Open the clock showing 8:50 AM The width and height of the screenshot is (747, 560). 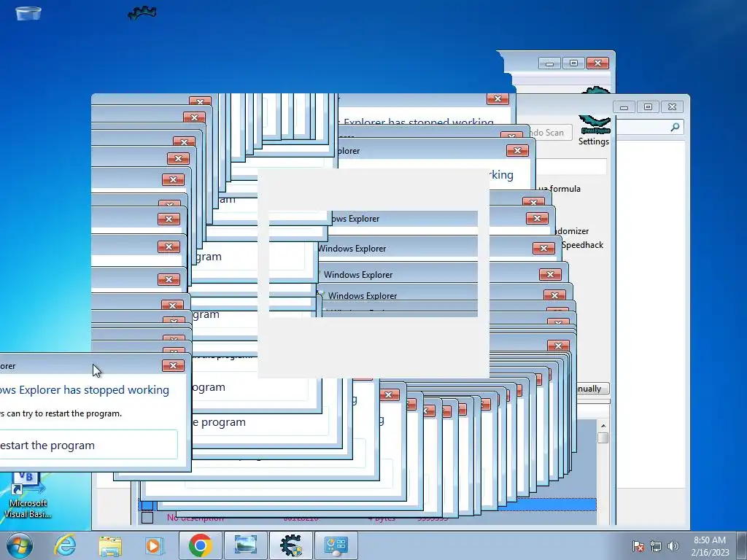(710, 545)
